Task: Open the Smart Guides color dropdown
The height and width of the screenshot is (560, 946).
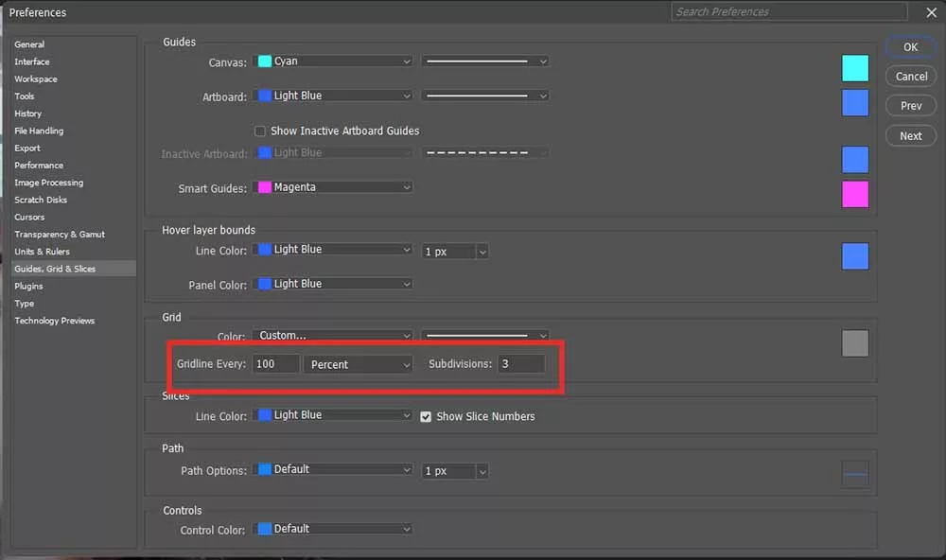Action: pyautogui.click(x=331, y=186)
